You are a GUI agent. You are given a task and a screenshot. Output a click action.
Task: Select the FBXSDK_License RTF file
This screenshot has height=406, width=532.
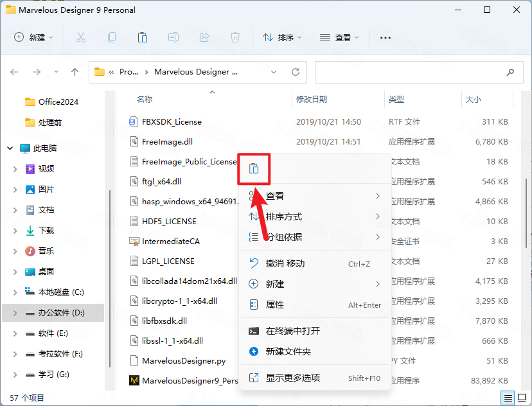(x=165, y=122)
